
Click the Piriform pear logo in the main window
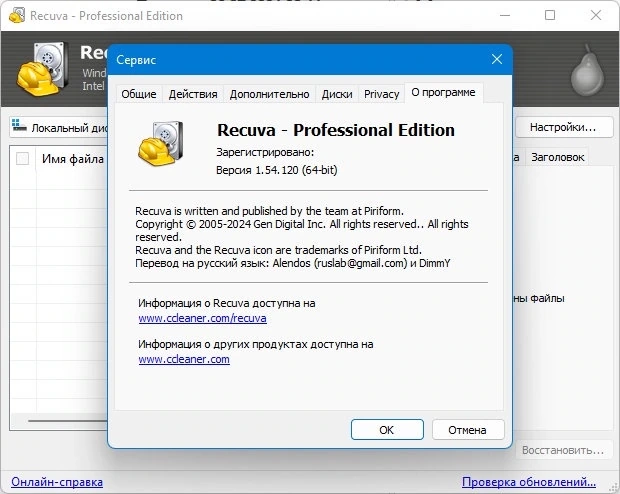point(587,70)
